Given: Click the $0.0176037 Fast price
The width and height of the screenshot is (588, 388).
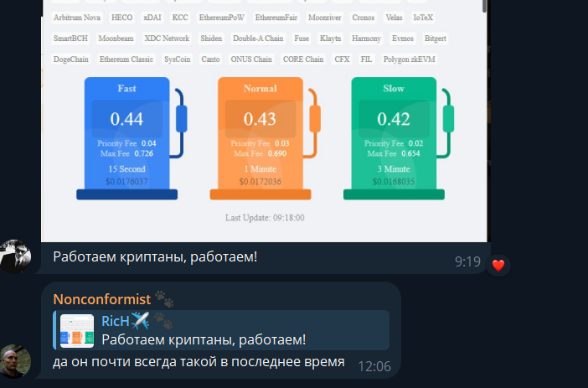Looking at the screenshot, I should (126, 182).
